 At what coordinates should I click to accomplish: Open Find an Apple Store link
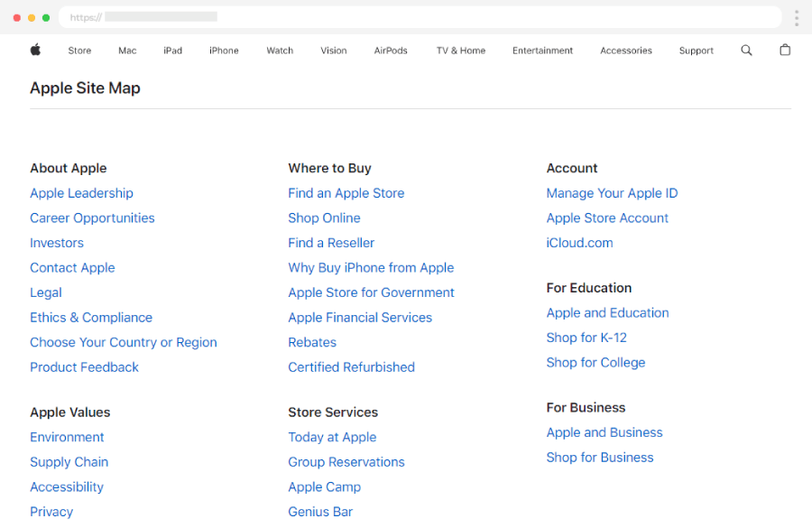click(x=346, y=193)
